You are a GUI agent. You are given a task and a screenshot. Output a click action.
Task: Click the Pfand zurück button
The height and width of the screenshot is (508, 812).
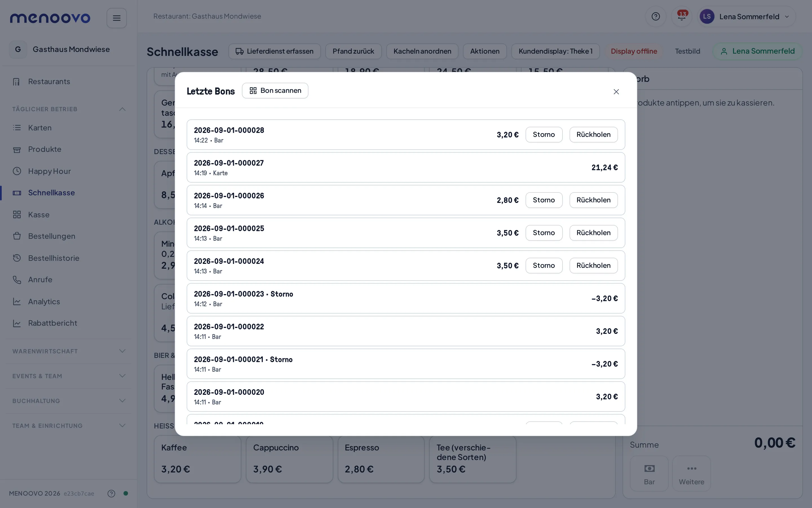coord(353,51)
